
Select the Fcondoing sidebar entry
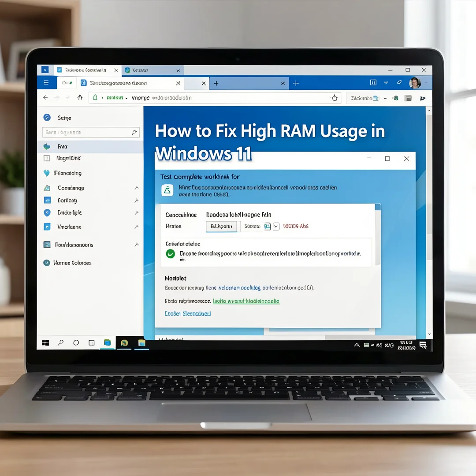[67, 173]
